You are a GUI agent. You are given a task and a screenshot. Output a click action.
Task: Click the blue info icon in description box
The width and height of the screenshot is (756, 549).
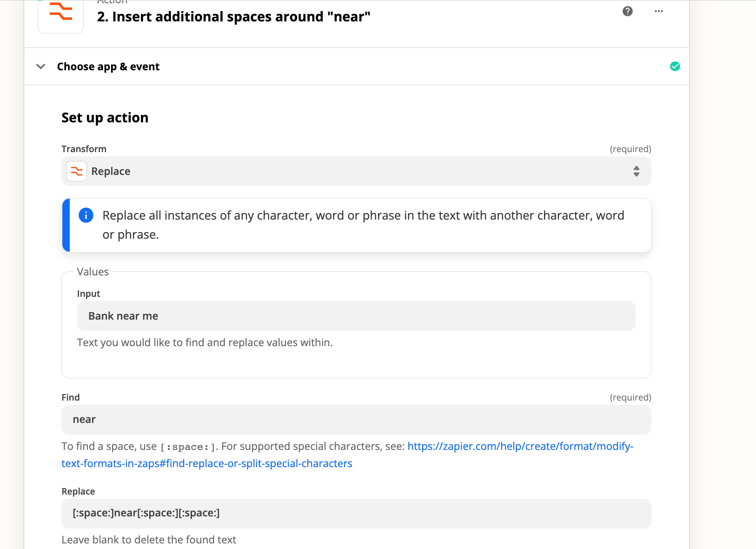point(86,215)
